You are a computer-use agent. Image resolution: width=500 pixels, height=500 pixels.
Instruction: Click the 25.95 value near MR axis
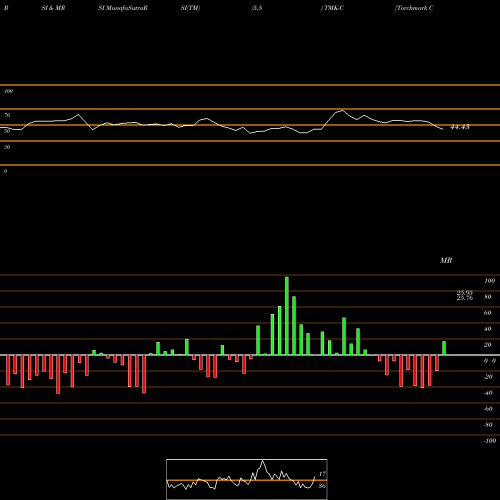coord(464,292)
